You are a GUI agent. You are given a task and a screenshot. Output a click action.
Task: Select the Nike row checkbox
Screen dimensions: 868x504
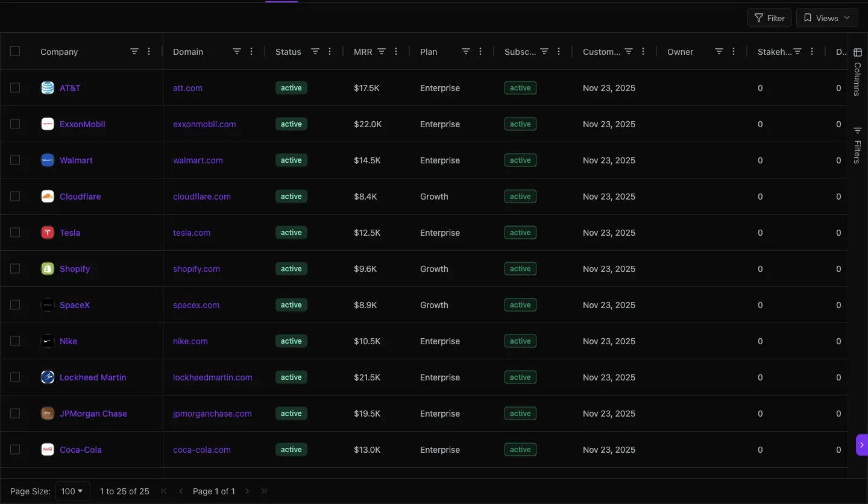point(15,341)
